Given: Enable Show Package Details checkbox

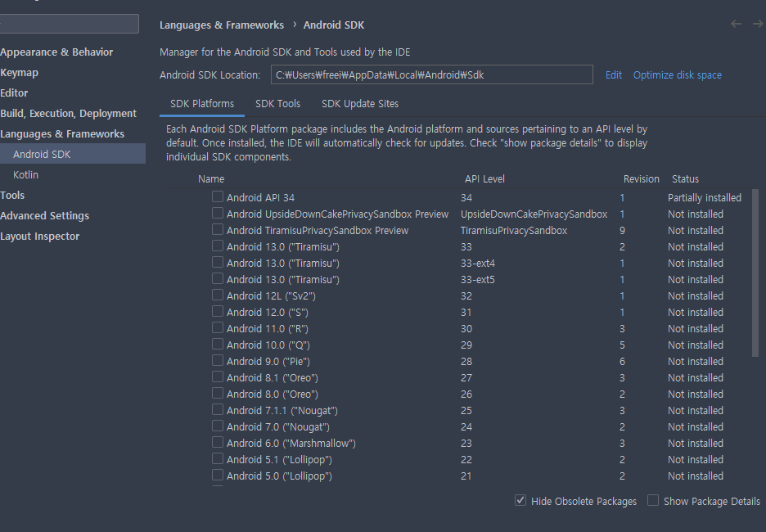Looking at the screenshot, I should click(x=653, y=500).
